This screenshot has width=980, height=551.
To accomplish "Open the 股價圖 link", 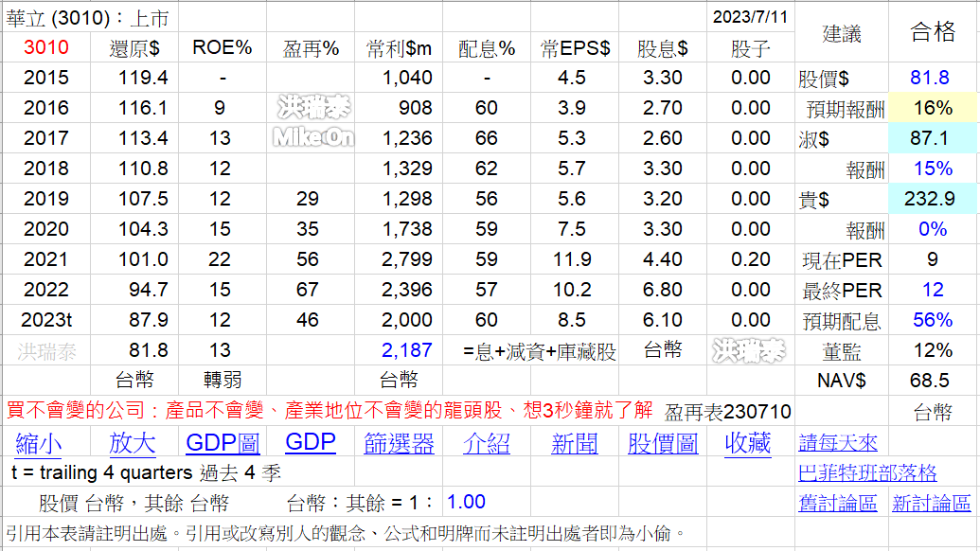I will point(663,444).
